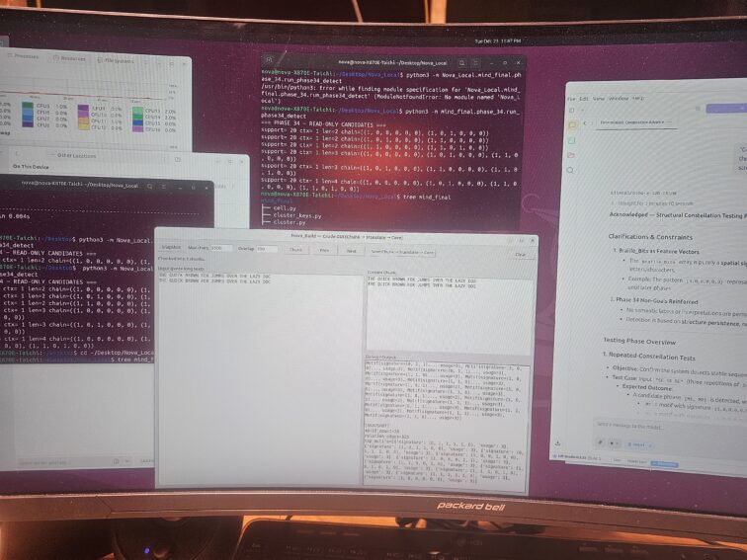
Task: Click the CPU12 yellow color swatch
Action: point(83,127)
